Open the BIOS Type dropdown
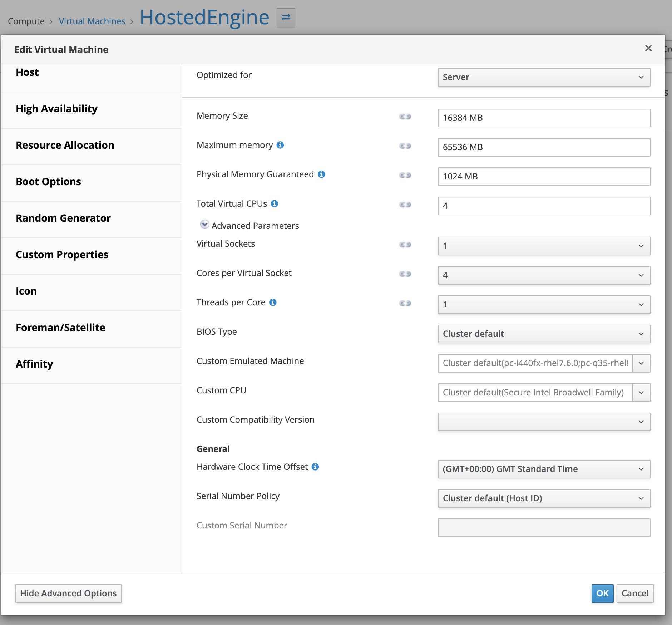 point(543,334)
